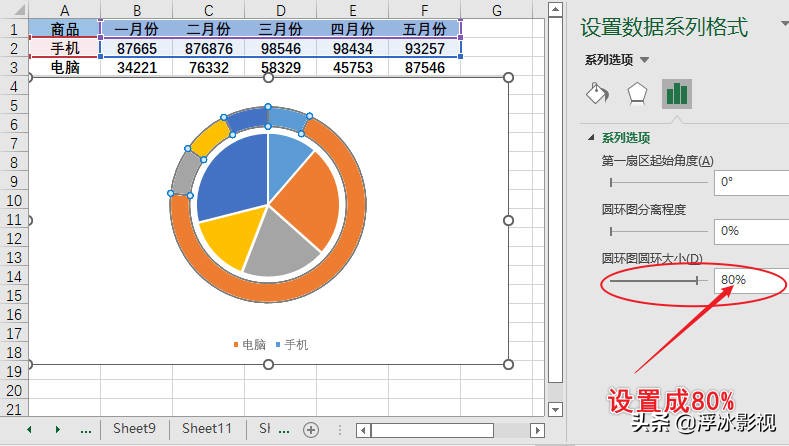This screenshot has width=789, height=446.
Task: Select row 2 header
Action: click(x=14, y=48)
